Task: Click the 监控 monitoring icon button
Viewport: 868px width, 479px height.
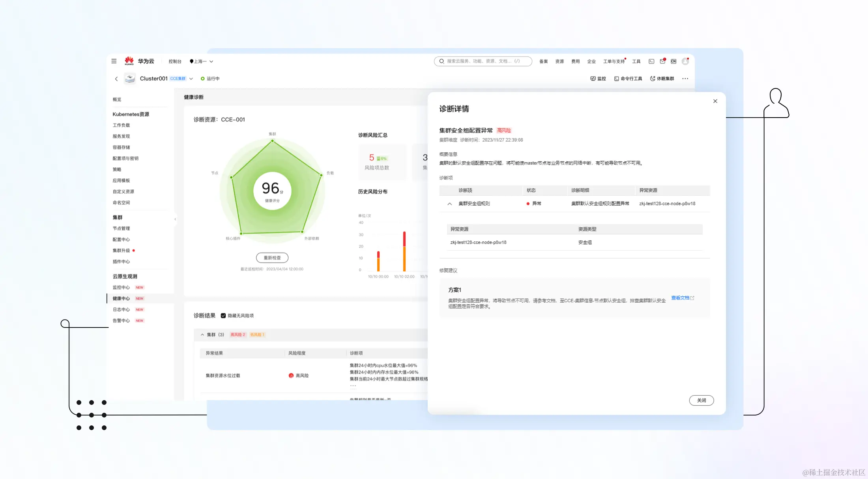Action: [598, 79]
